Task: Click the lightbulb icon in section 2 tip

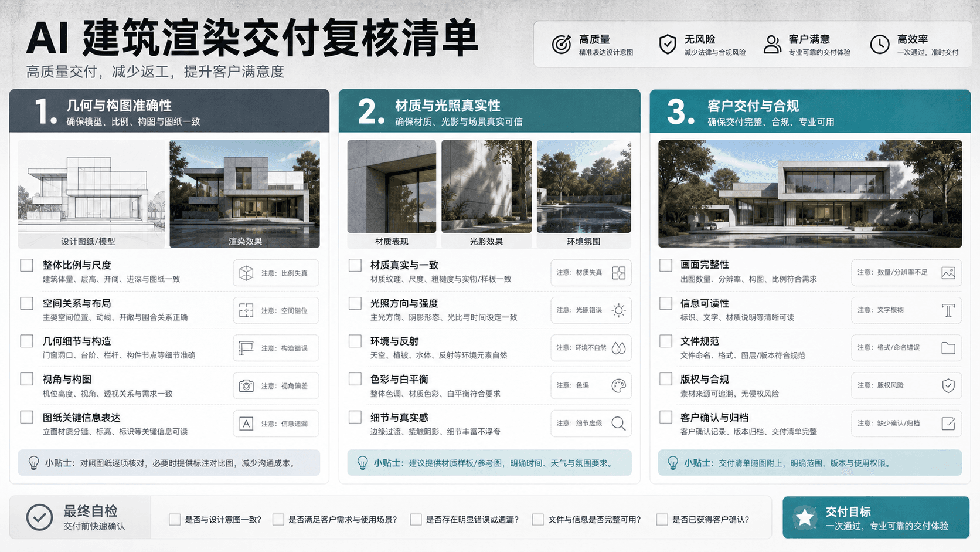Action: pyautogui.click(x=363, y=463)
